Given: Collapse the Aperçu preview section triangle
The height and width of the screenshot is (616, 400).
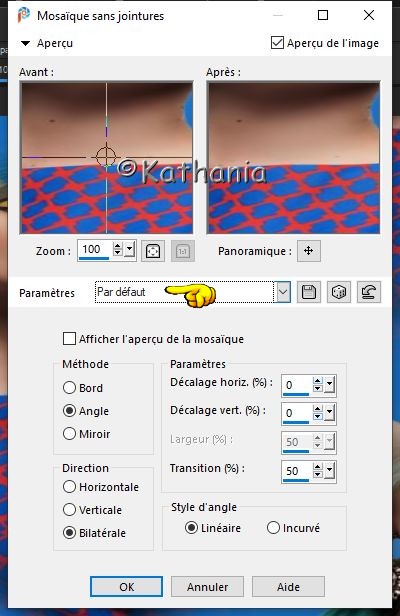Looking at the screenshot, I should [x=25, y=43].
